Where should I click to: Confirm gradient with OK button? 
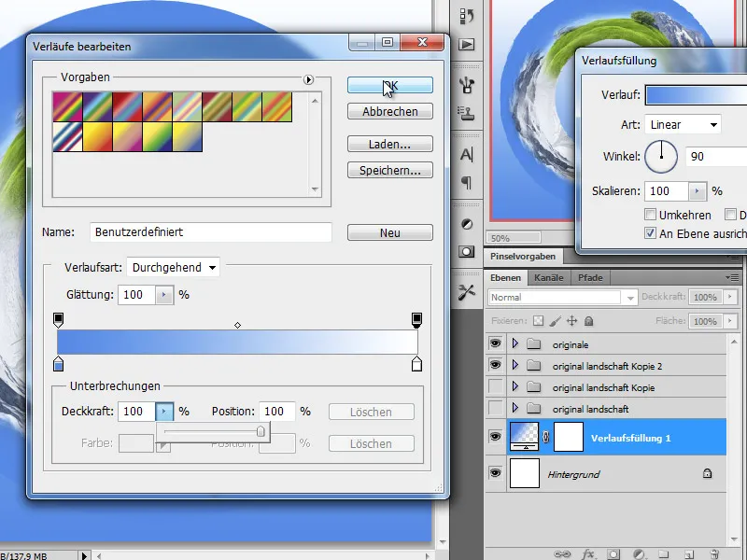point(390,85)
